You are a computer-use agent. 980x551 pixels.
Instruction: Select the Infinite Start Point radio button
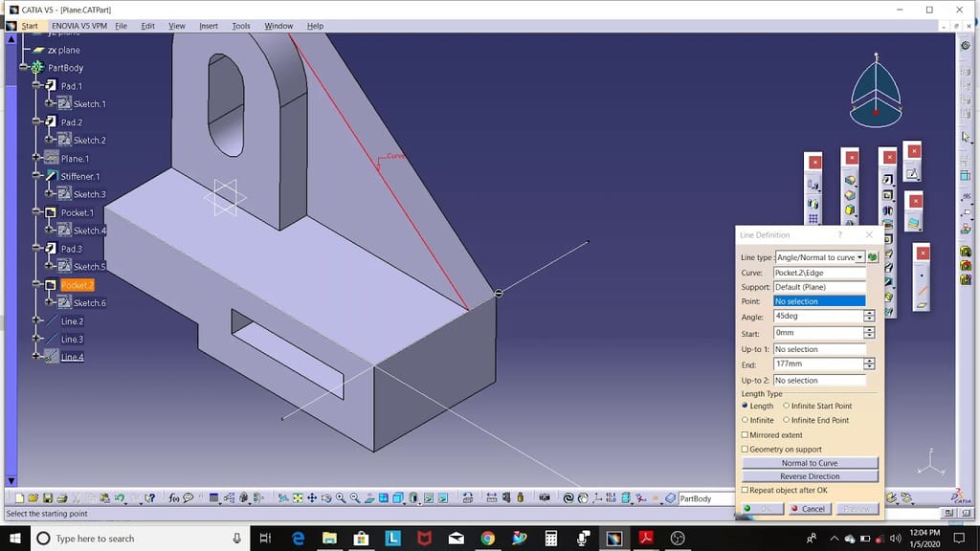785,406
